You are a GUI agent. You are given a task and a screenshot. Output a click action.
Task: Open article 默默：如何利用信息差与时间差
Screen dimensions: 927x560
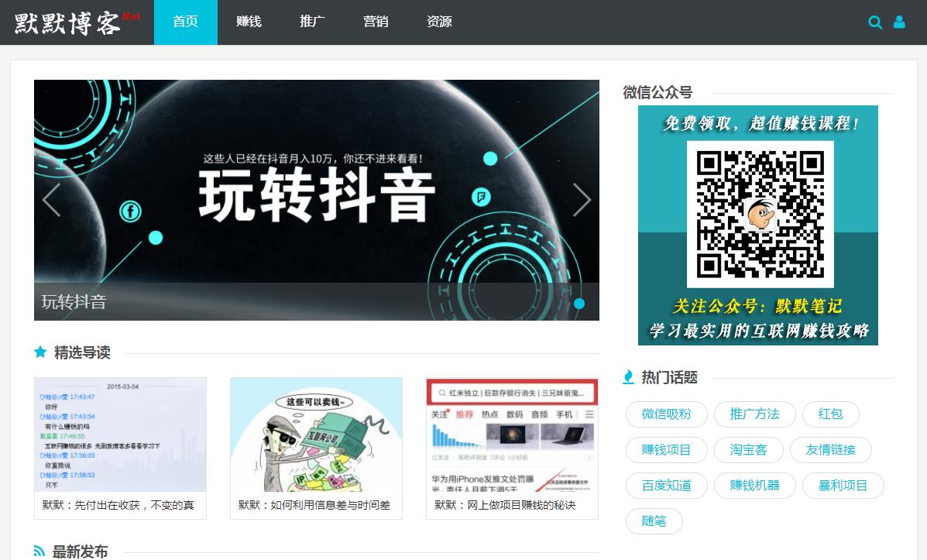[x=314, y=505]
